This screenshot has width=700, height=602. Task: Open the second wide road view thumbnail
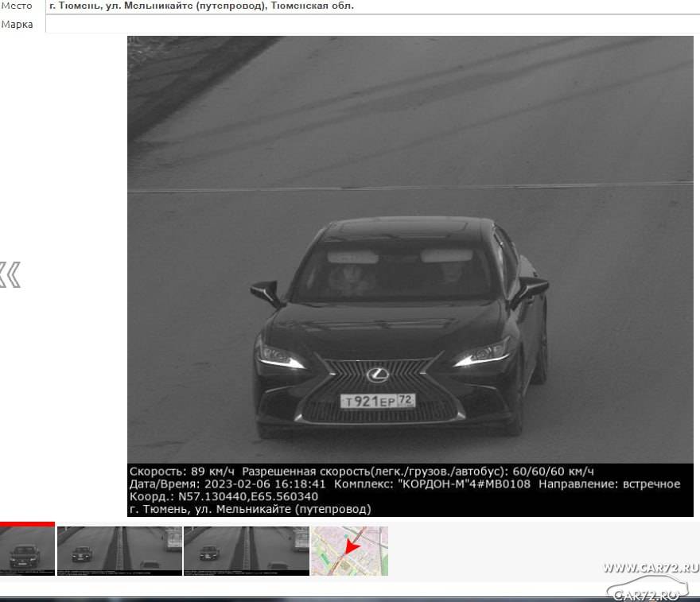tap(119, 550)
